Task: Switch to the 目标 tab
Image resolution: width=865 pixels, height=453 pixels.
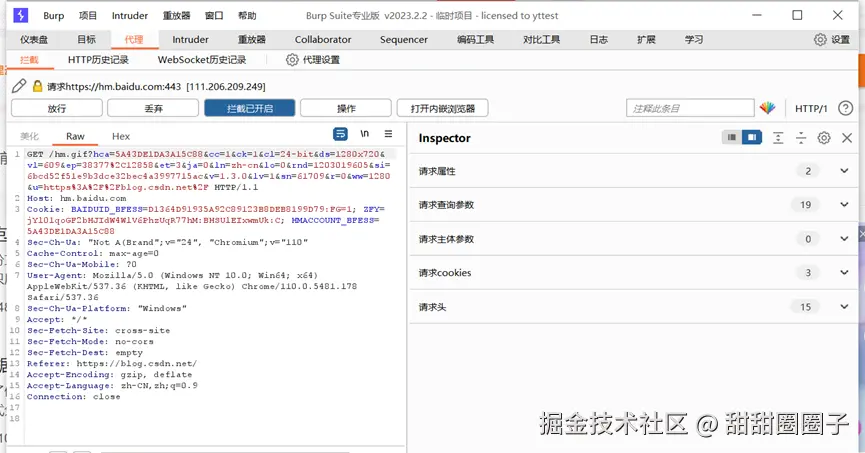Action: tap(86, 39)
